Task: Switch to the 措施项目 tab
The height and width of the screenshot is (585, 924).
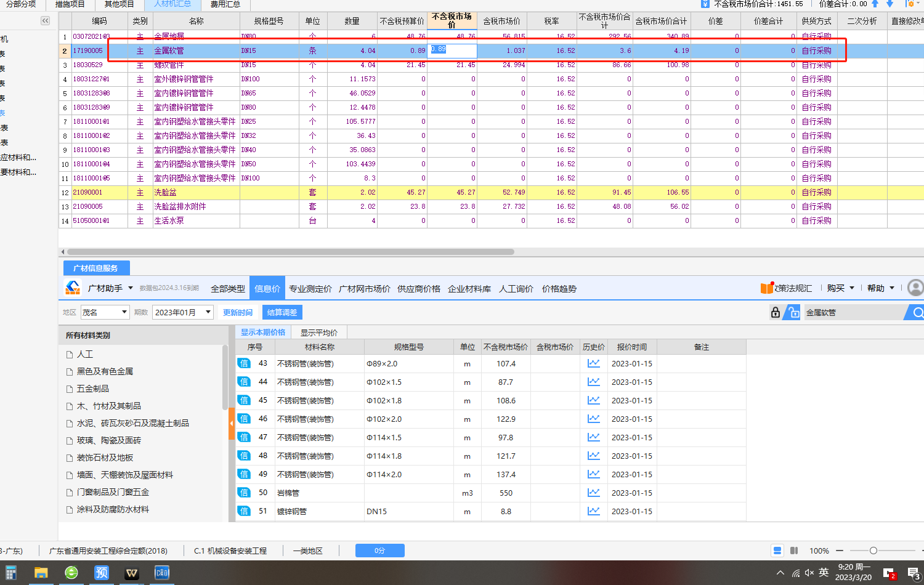Action: click(x=70, y=4)
